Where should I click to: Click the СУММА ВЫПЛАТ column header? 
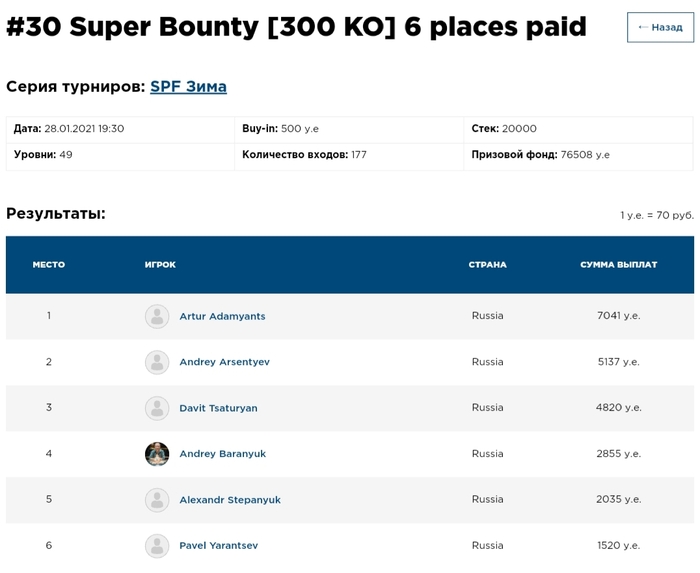click(619, 265)
